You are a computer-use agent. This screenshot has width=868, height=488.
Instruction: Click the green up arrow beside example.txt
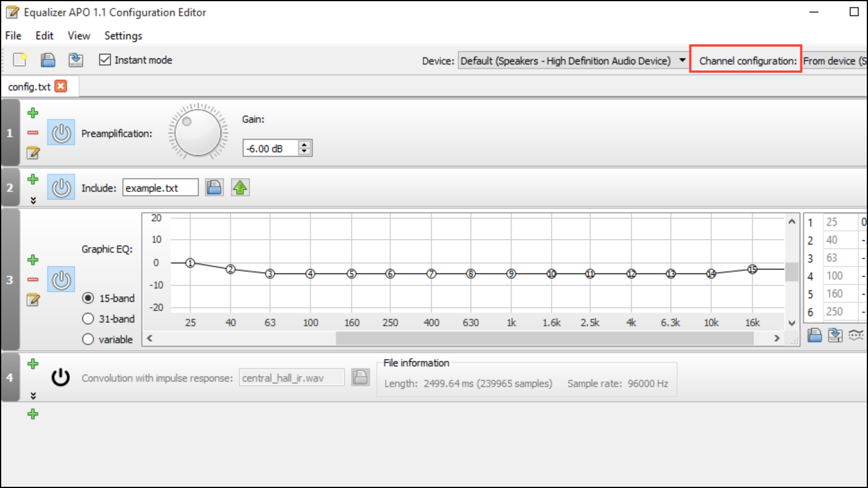[x=240, y=188]
